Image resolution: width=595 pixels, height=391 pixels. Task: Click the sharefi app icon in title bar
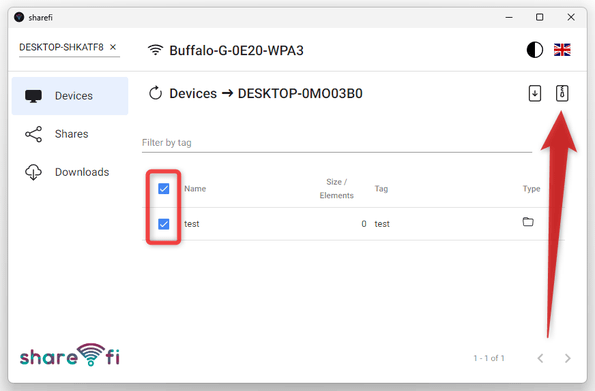(x=19, y=17)
